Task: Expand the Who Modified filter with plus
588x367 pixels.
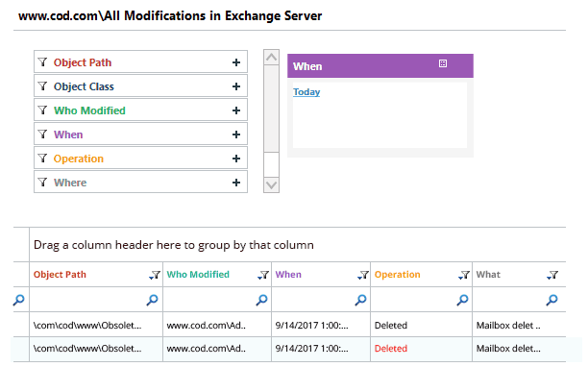Action: coord(236,110)
